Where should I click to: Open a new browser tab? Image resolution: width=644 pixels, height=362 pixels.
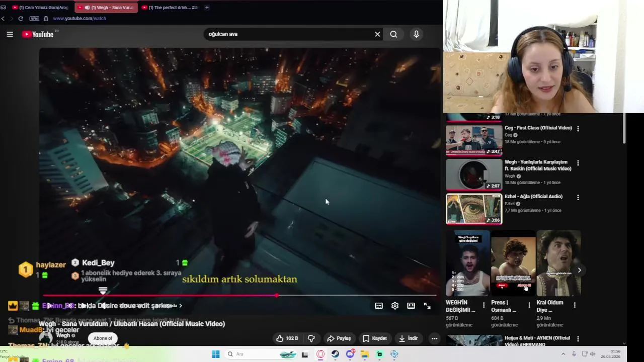(207, 8)
